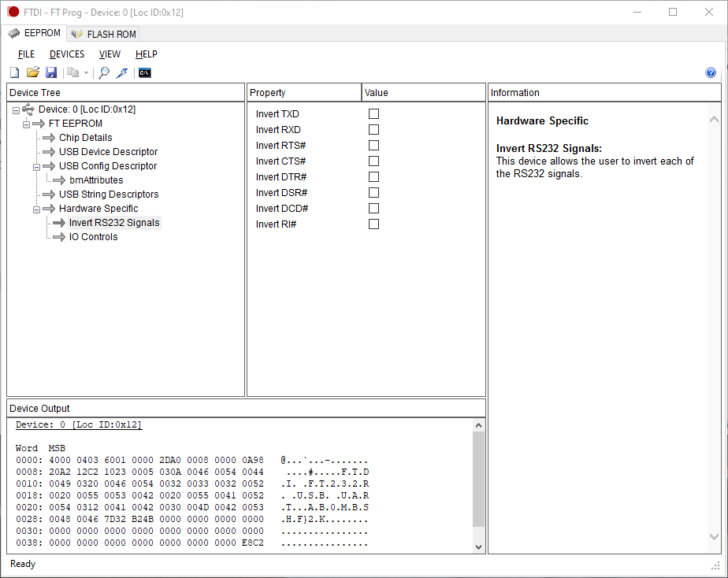Tick the Invert RTS# checkbox
728x578 pixels.
click(x=373, y=145)
